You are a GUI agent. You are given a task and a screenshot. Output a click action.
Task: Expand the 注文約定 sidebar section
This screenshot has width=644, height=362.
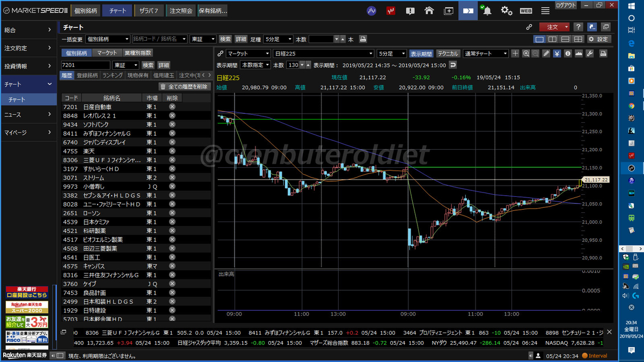point(28,48)
